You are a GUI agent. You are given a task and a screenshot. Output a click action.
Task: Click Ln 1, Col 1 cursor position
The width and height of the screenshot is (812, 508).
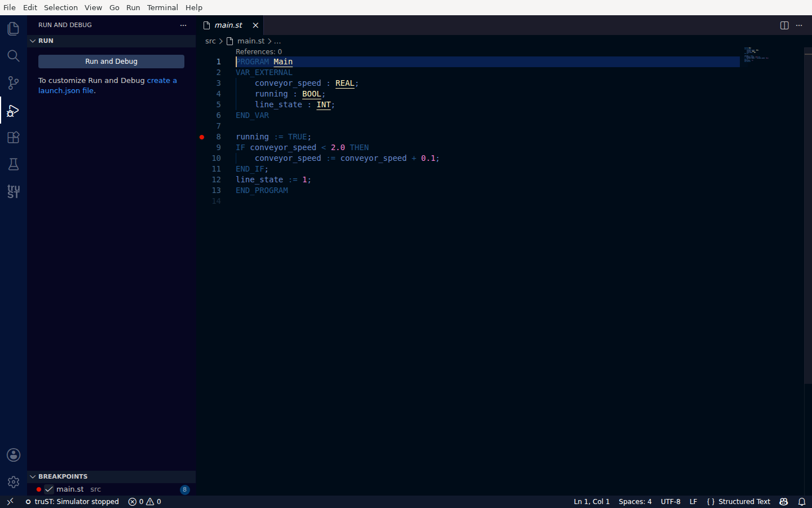click(x=592, y=501)
